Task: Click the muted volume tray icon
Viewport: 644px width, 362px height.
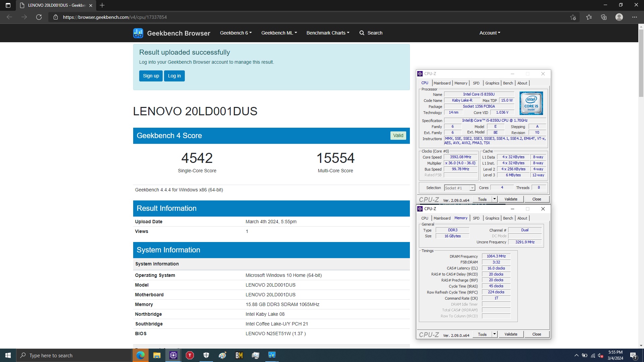Action: [601, 355]
